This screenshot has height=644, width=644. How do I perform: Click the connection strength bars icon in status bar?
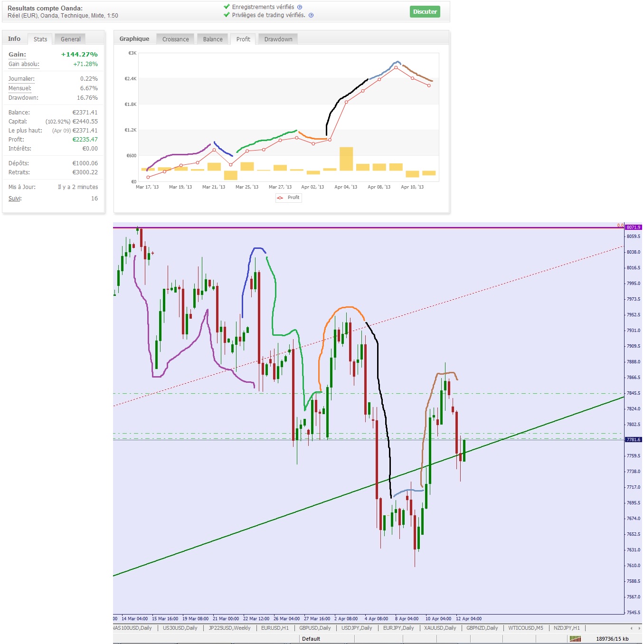pos(575,639)
